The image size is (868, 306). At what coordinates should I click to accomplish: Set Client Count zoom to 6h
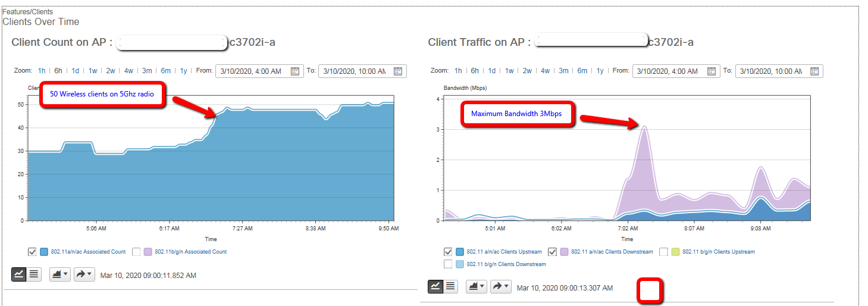tap(58, 71)
